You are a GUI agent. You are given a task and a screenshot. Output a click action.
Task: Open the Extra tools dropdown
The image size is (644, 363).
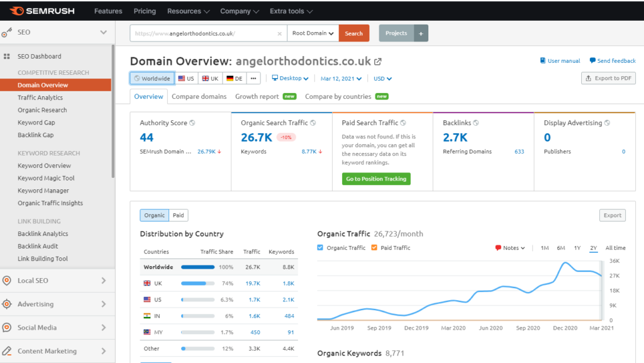click(291, 11)
